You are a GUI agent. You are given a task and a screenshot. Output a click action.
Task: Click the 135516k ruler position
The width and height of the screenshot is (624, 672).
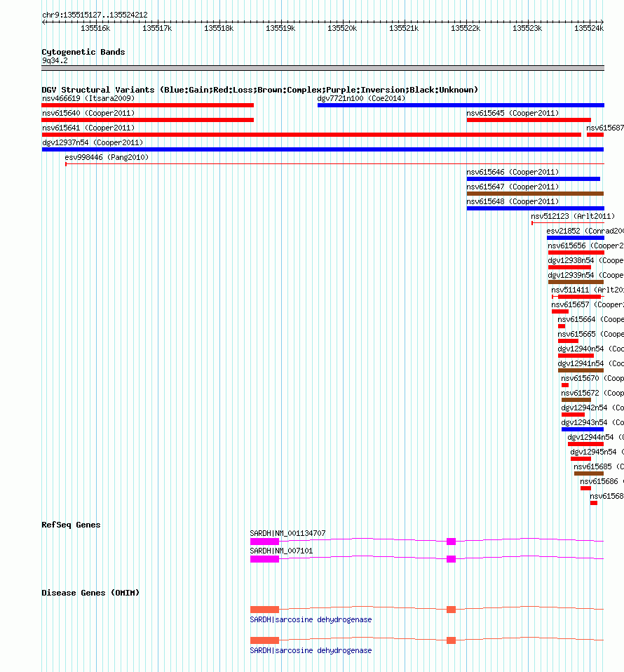[95, 28]
